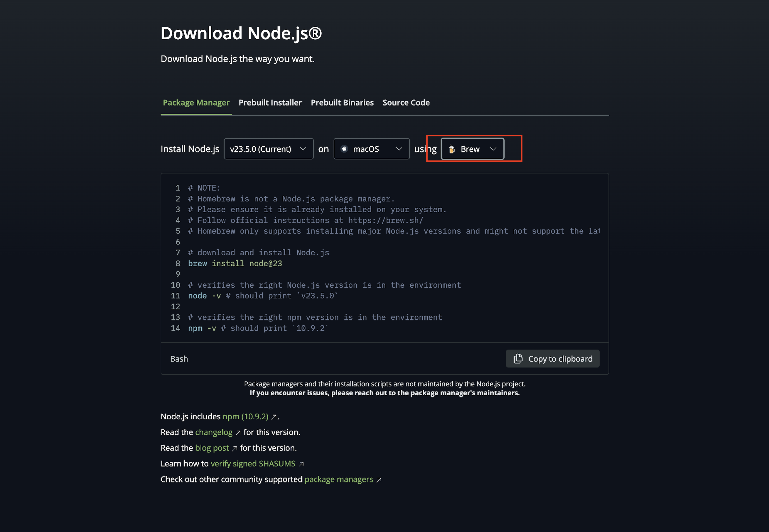The image size is (769, 532).
Task: Open the Prebuilt Binaries tab
Action: (x=342, y=103)
